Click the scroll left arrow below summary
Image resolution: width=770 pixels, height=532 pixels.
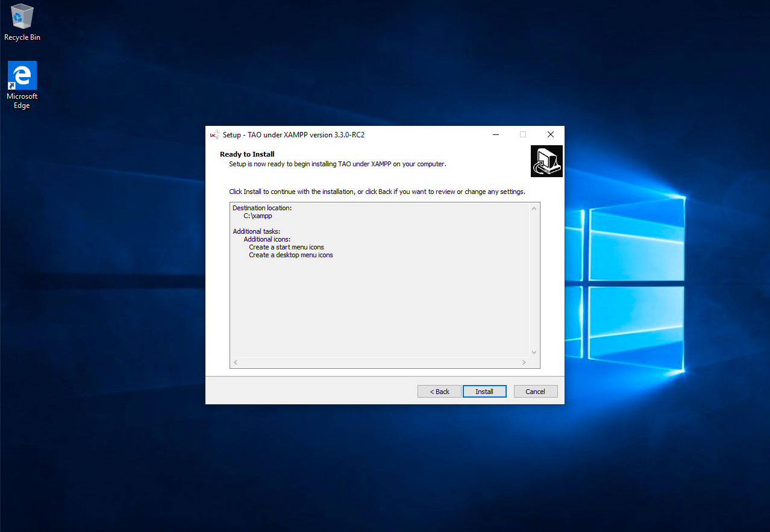coord(236,362)
